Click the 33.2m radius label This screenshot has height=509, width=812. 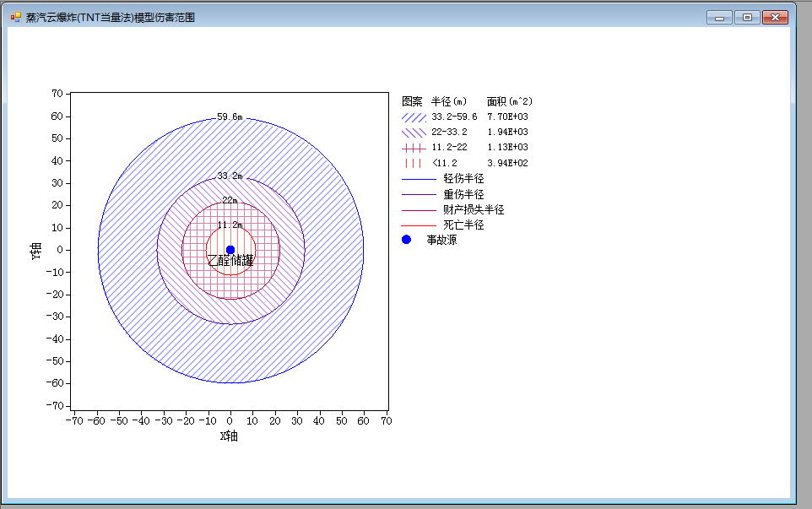[x=230, y=176]
